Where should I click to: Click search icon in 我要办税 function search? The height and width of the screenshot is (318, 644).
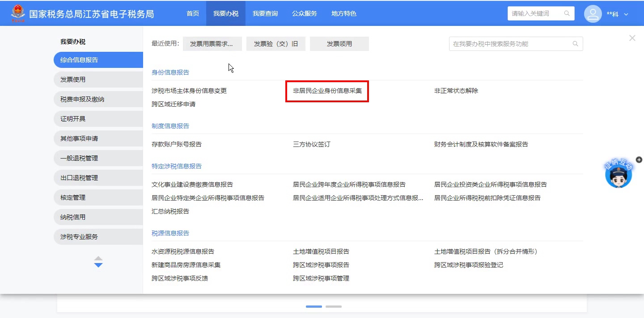point(576,44)
